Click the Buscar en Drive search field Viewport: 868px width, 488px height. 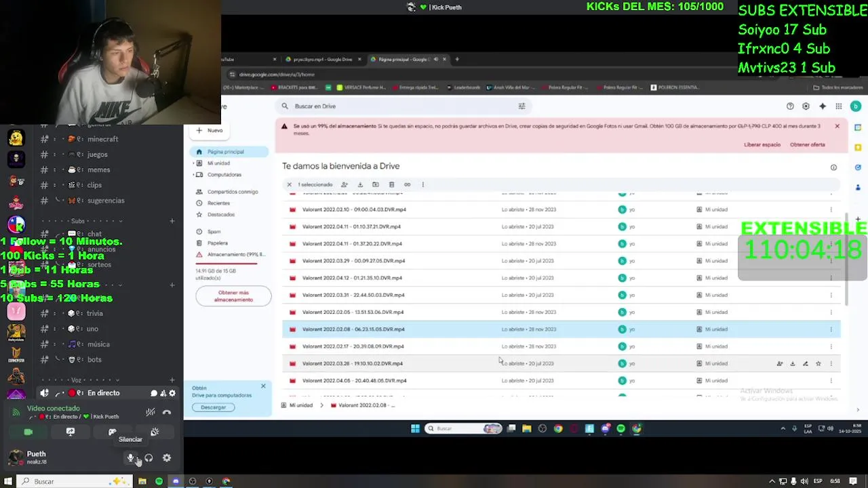pos(403,106)
